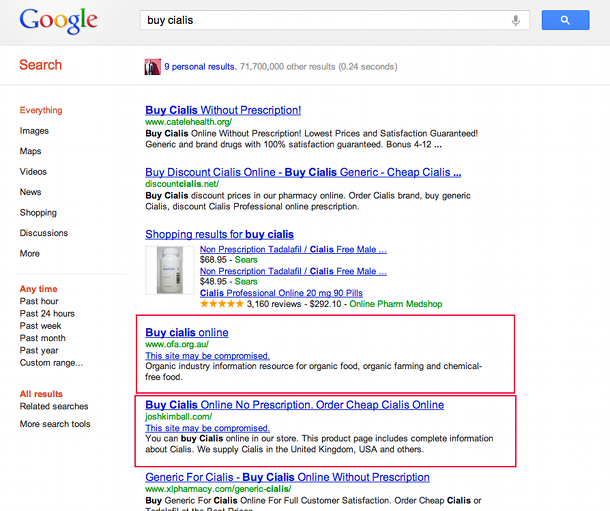Open the Custom range... option
The width and height of the screenshot is (610, 511).
(51, 363)
